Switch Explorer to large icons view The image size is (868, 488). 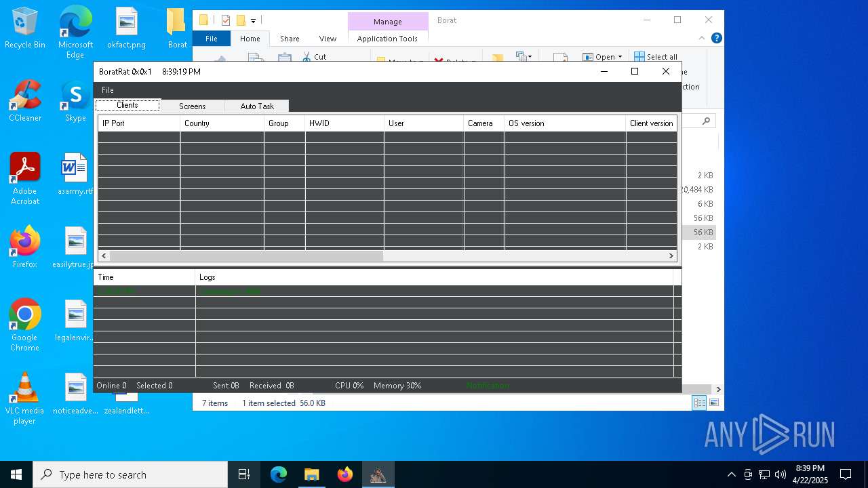tap(713, 403)
